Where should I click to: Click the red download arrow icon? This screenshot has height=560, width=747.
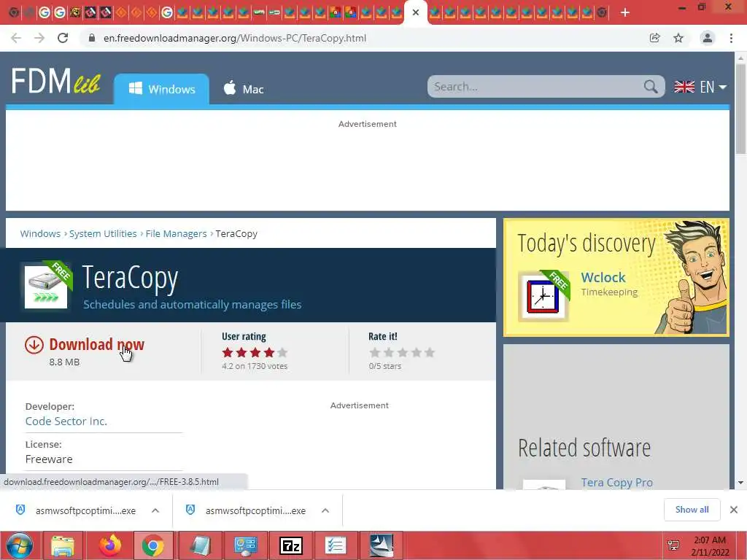point(34,345)
